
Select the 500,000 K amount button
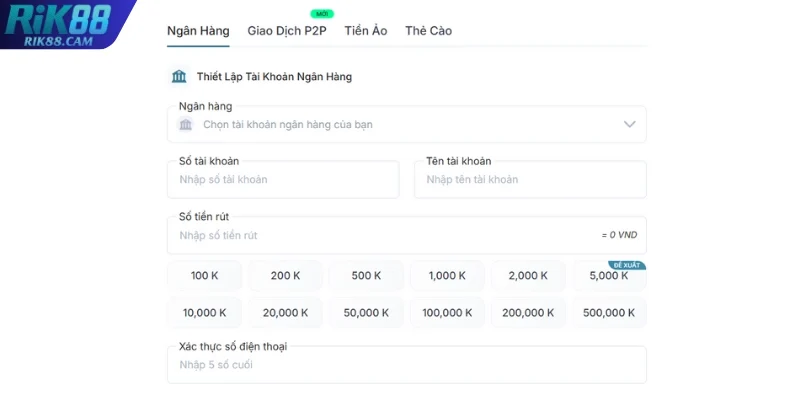[x=609, y=313]
